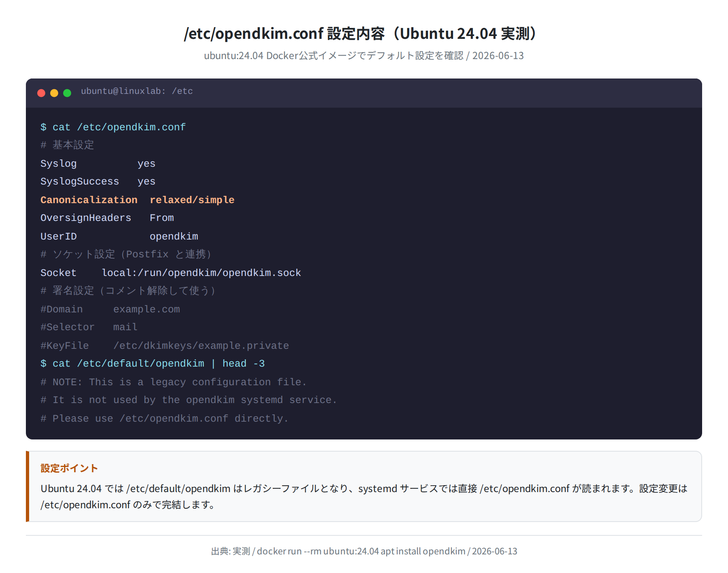Click the yellow minimize dot in terminal header

pyautogui.click(x=54, y=93)
